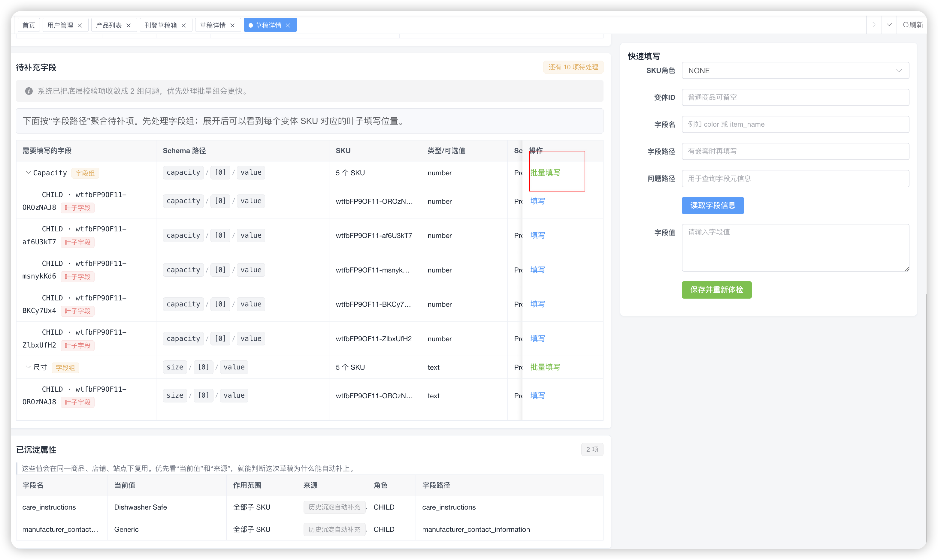938x560 pixels.
Task: Close the active blue 草稿详情 tab
Action: (x=288, y=25)
